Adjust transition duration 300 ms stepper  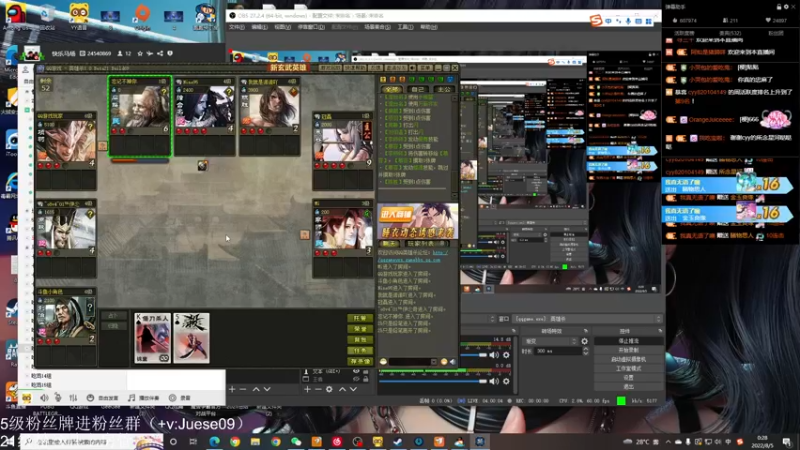tap(586, 352)
